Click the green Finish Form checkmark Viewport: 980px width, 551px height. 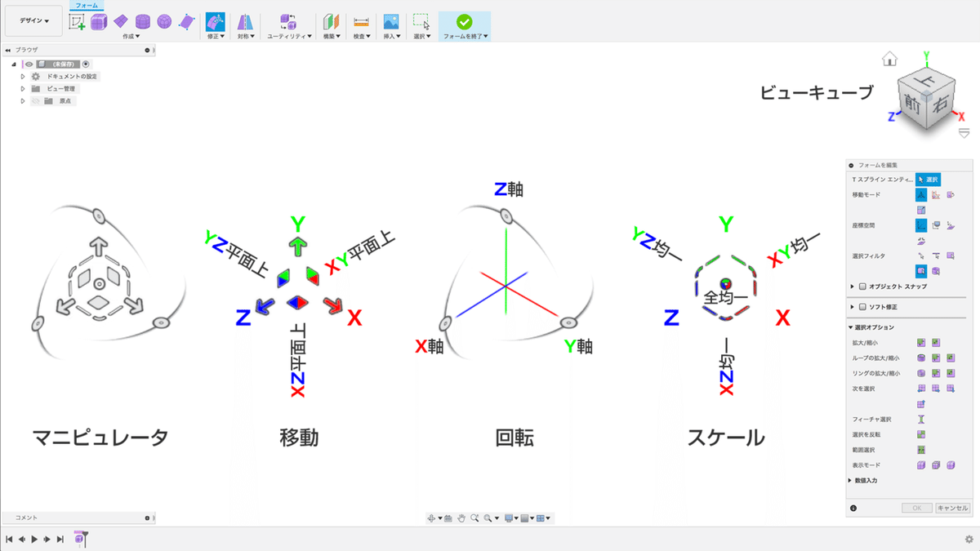coord(464,22)
